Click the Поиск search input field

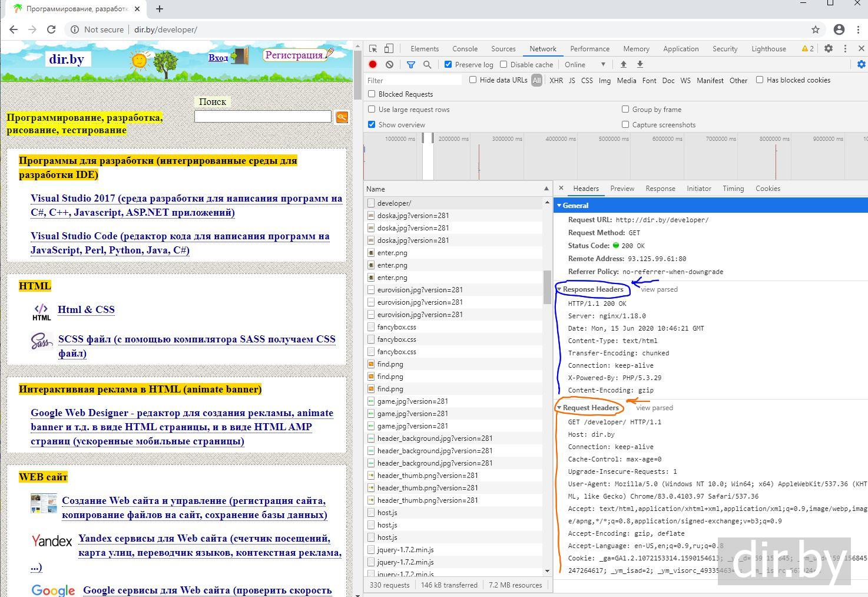(263, 117)
